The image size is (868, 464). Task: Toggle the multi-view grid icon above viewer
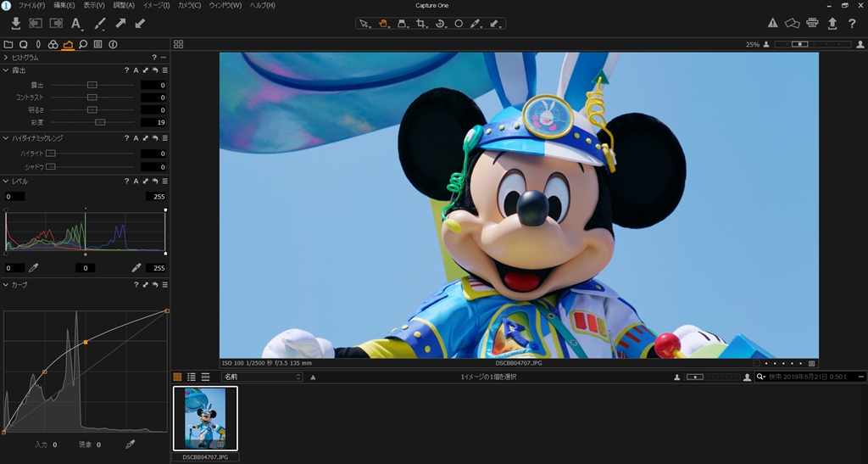click(x=178, y=44)
